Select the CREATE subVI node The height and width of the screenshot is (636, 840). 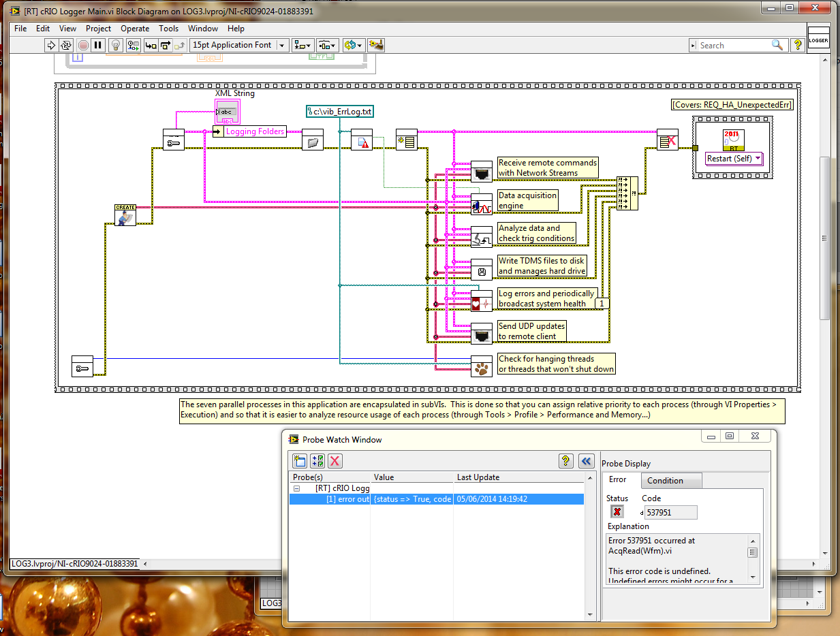125,214
